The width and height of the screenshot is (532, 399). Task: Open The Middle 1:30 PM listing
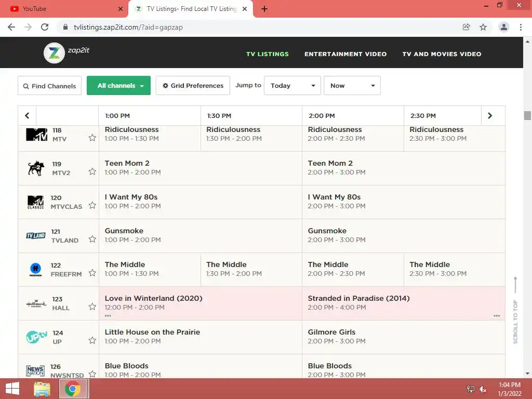pyautogui.click(x=251, y=270)
